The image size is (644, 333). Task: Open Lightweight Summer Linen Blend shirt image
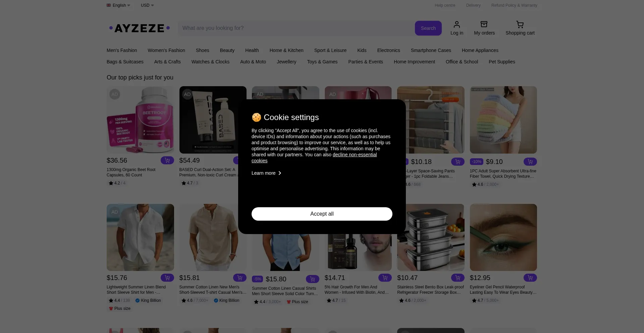(x=140, y=237)
